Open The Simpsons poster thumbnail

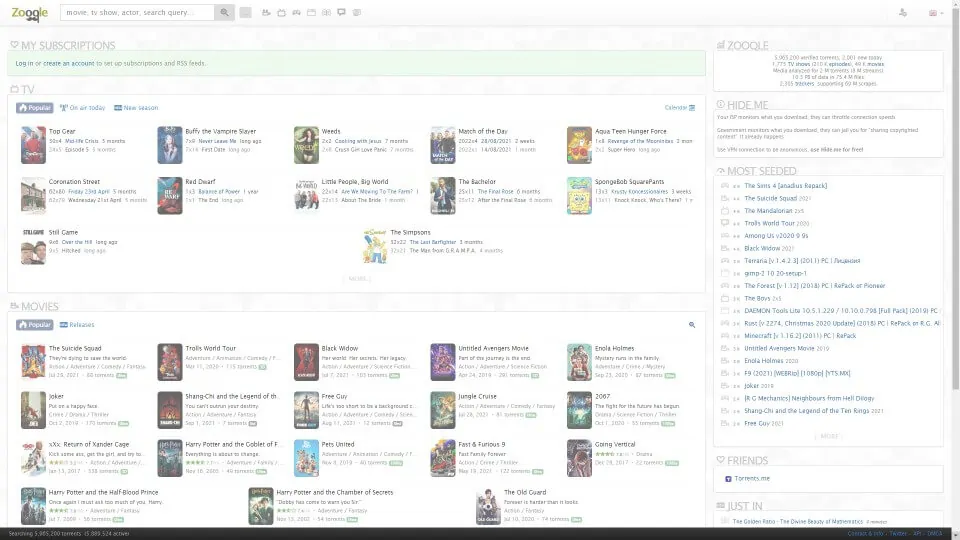click(x=375, y=246)
